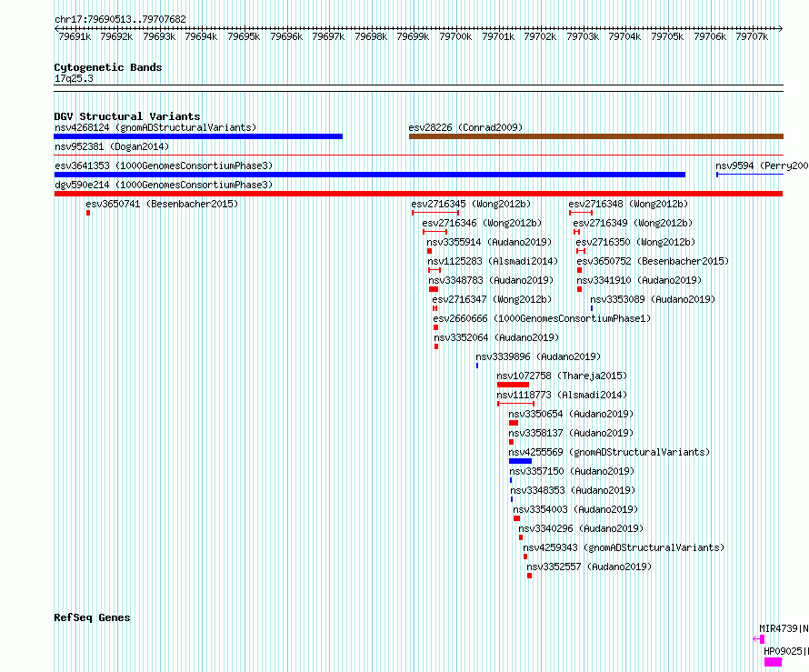Click the nsv4259343 red marker

[x=525, y=557]
